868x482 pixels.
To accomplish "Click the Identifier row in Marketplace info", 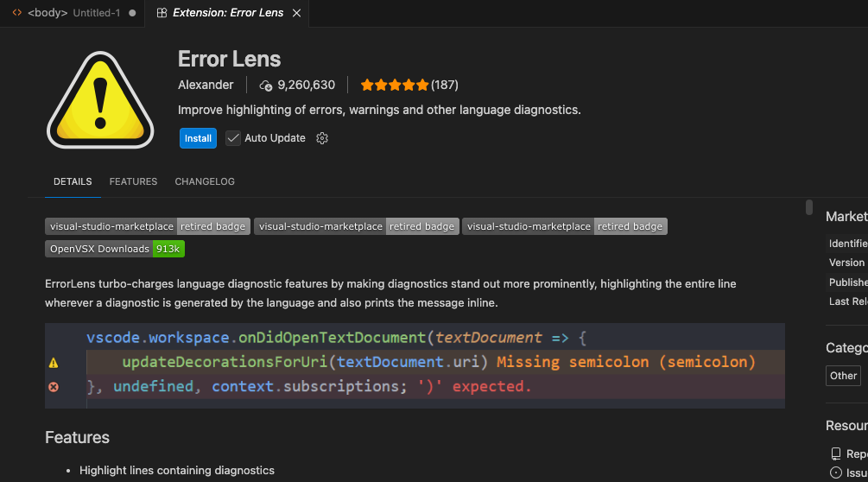I will [x=846, y=244].
